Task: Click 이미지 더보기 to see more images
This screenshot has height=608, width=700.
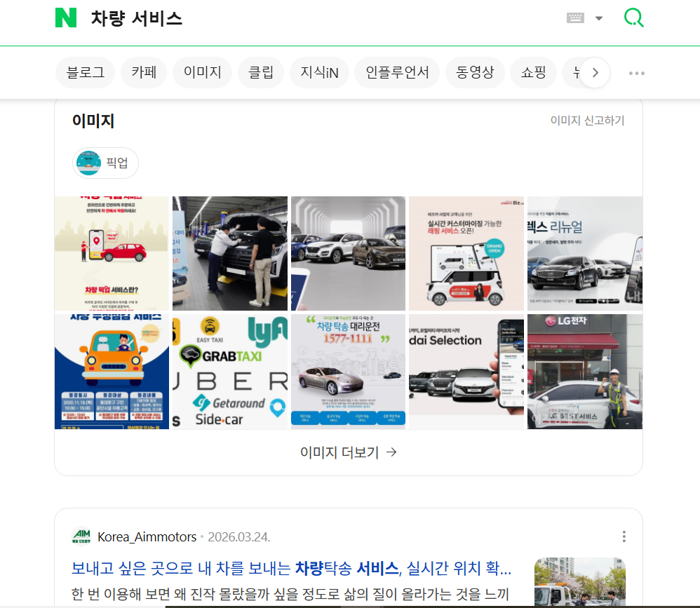Action: 348,452
